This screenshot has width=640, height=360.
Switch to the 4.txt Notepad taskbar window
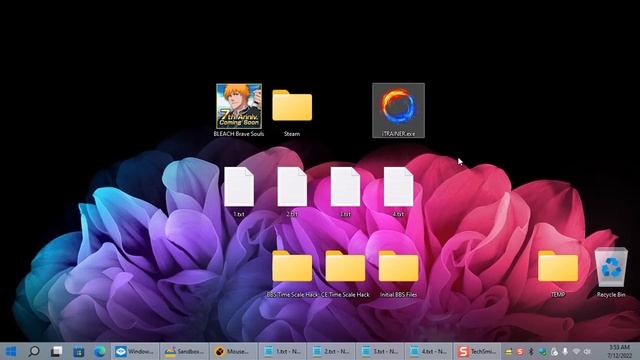(x=429, y=351)
